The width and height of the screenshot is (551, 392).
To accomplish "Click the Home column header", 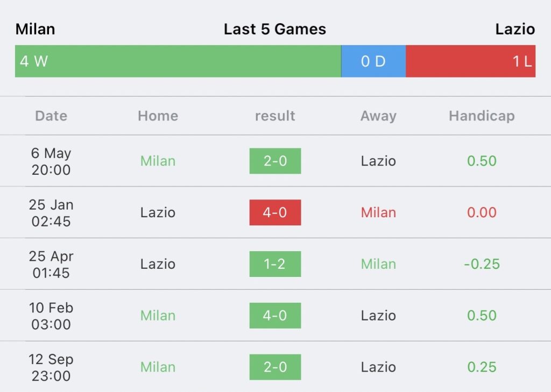I will pos(158,116).
